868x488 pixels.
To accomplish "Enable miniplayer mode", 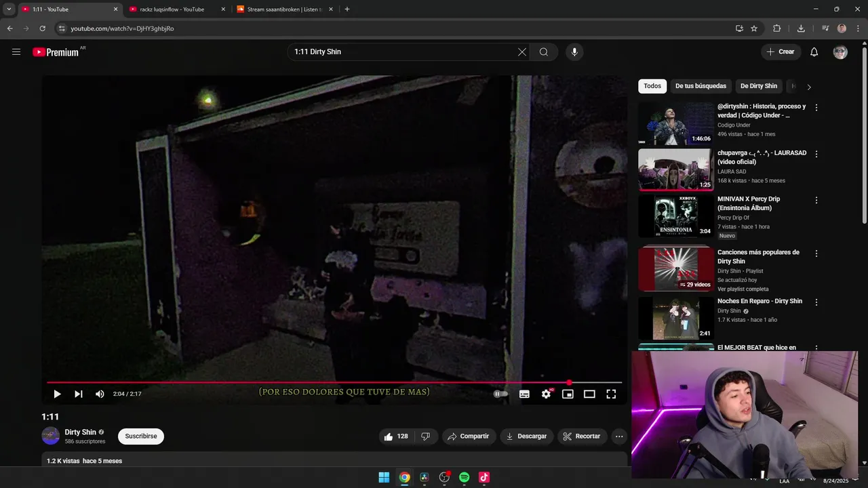I will (x=568, y=394).
